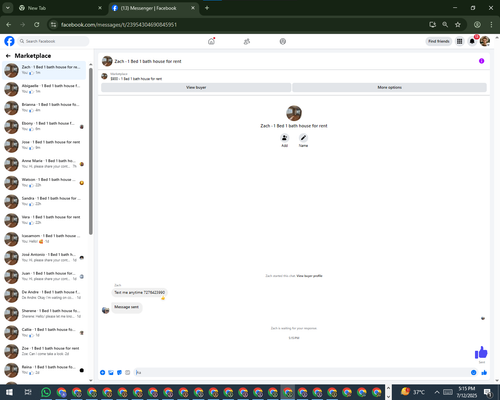Click the Add people icon

coord(284,138)
